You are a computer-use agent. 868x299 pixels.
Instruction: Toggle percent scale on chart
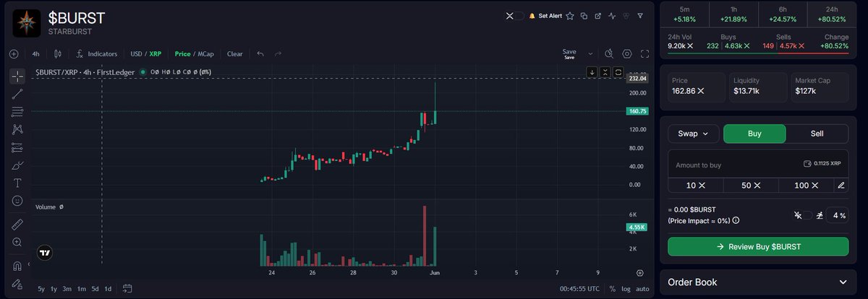tap(612, 289)
